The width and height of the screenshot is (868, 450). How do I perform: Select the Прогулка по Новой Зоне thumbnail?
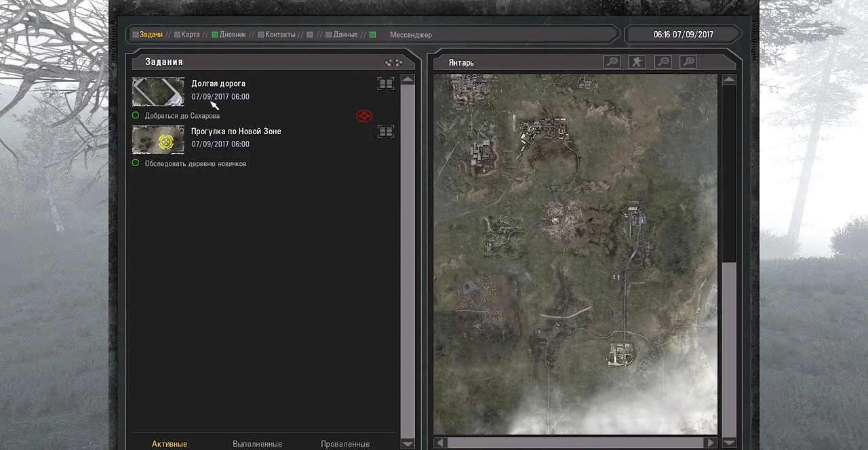[158, 140]
